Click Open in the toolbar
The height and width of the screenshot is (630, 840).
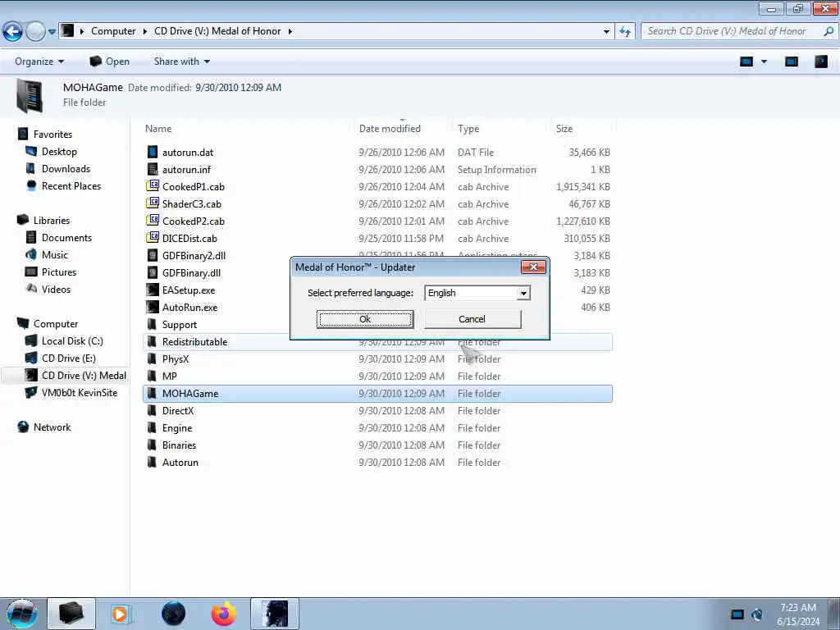tap(110, 62)
